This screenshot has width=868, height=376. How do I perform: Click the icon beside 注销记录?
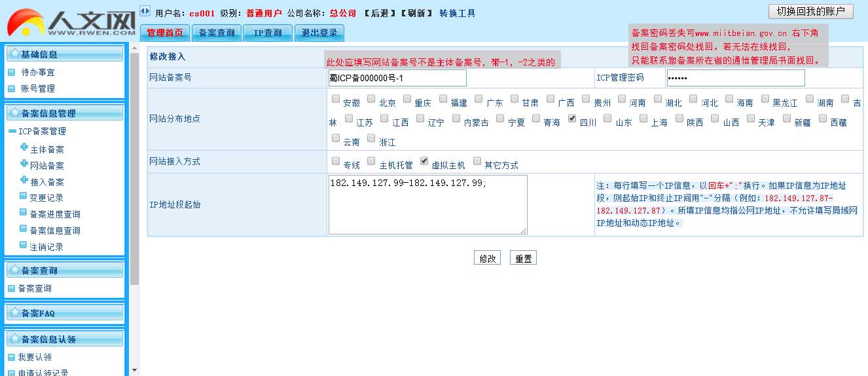pos(24,246)
